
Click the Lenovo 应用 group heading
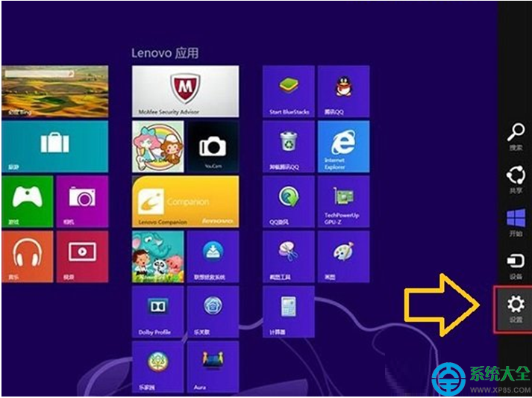coord(165,53)
